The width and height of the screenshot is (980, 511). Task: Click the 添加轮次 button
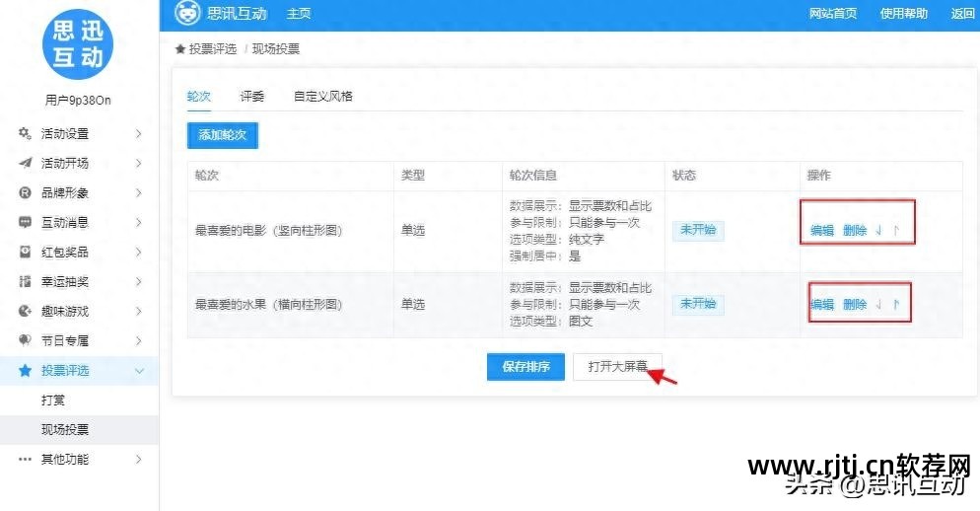223,134
